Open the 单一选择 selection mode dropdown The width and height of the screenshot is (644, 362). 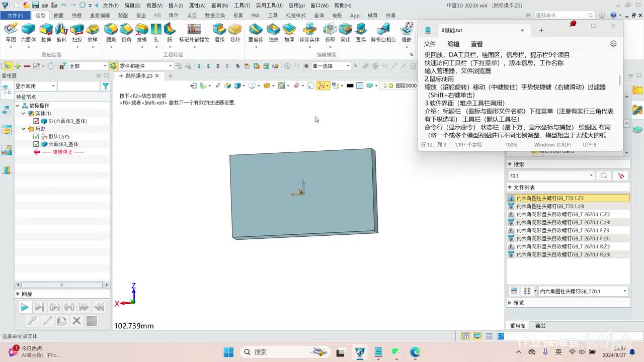tap(331, 66)
